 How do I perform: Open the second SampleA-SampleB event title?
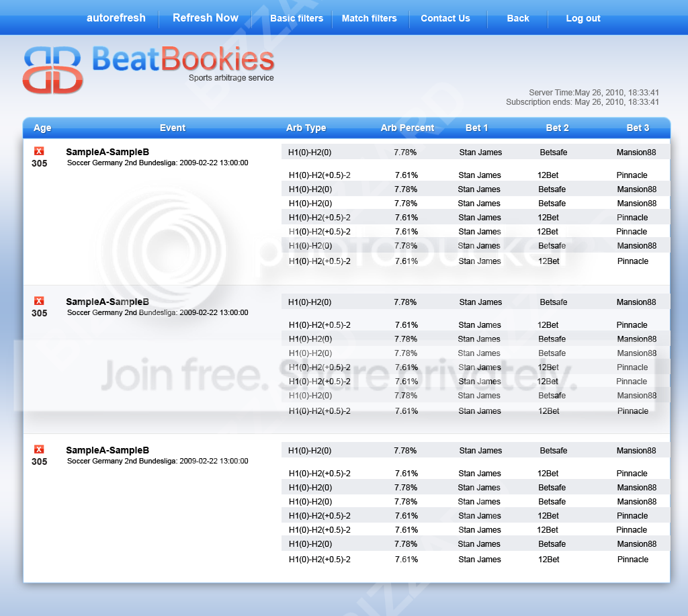pyautogui.click(x=107, y=302)
